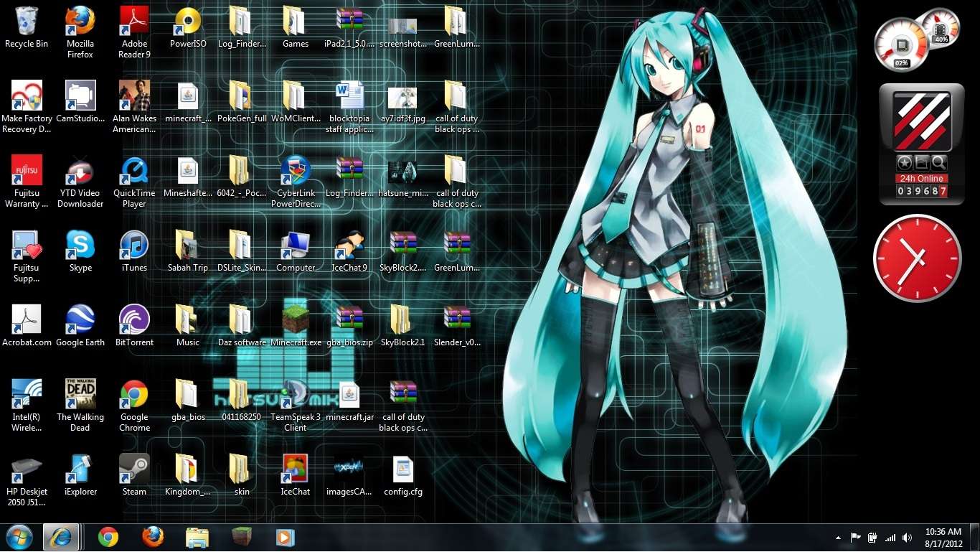Open Chrome from the taskbar
The image size is (980, 552).
108,537
